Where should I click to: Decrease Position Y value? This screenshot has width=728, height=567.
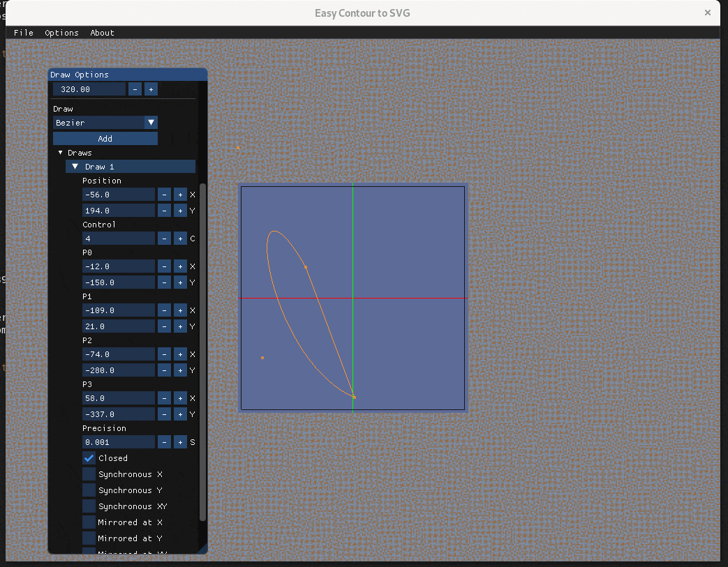click(164, 211)
